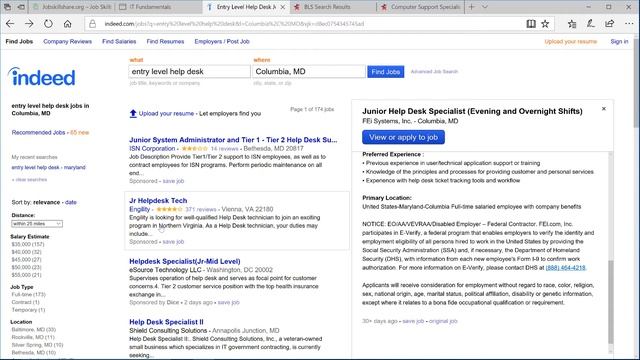The width and height of the screenshot is (640, 360).
Task: Open the browser more options ellipsis
Action: tap(629, 24)
